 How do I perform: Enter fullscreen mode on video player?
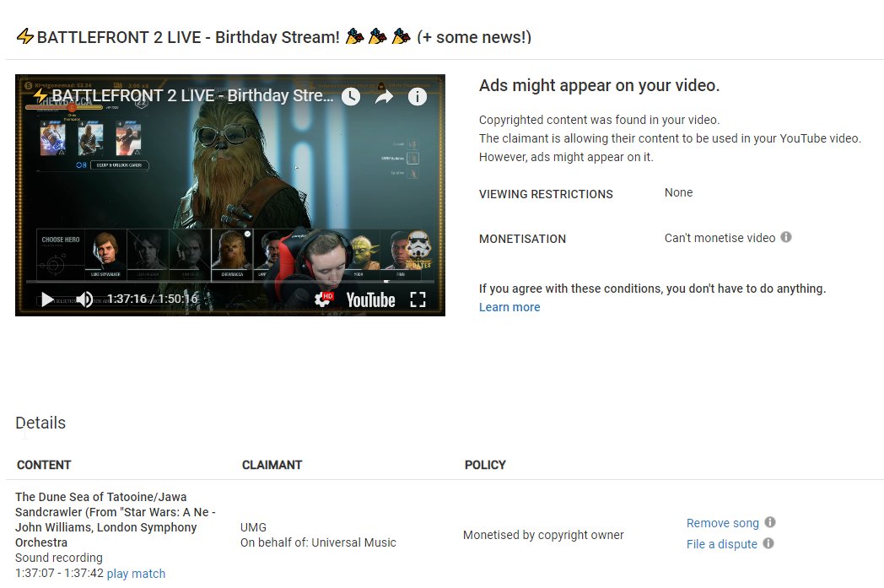[x=418, y=300]
